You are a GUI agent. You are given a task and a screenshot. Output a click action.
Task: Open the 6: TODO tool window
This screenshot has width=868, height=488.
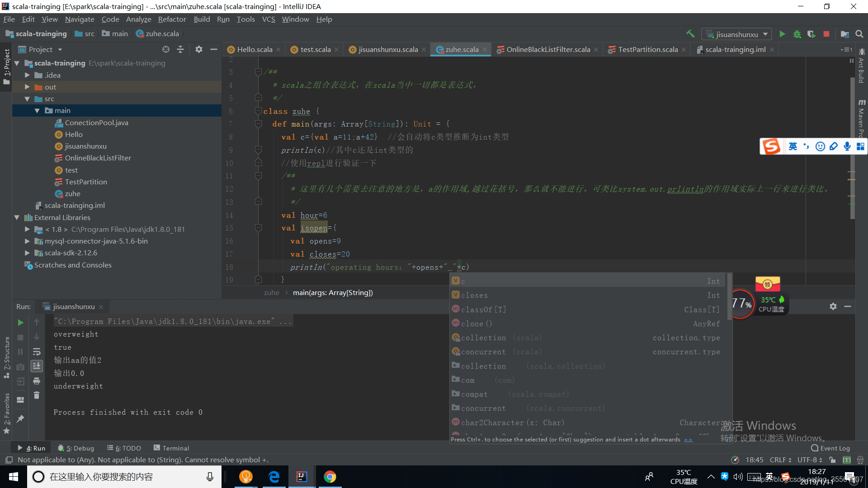click(x=124, y=448)
